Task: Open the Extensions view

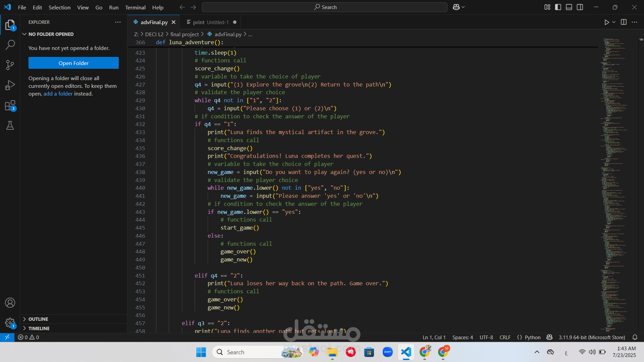Action: (10, 106)
